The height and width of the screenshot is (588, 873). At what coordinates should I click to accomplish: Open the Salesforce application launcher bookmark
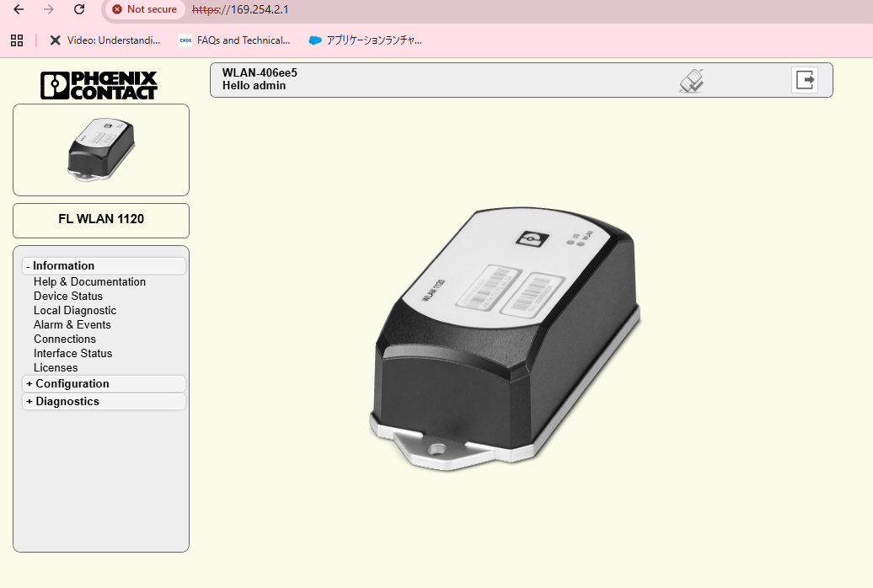pos(365,40)
